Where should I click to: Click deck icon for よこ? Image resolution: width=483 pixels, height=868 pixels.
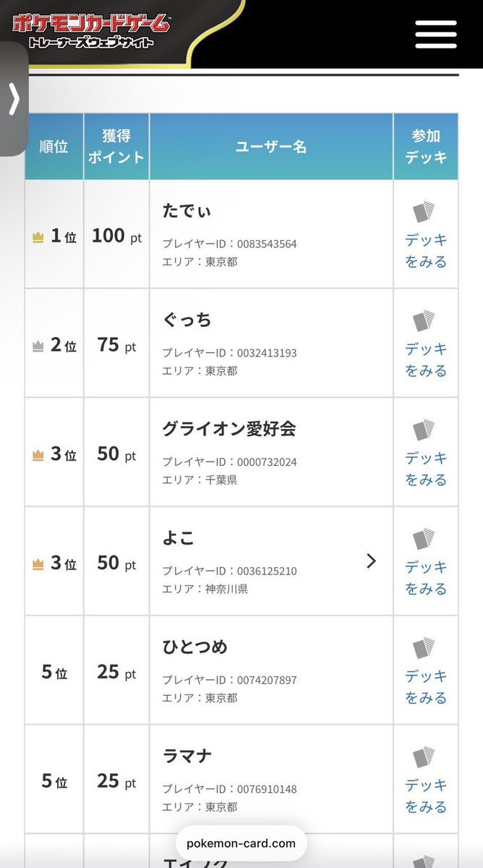pos(424,540)
